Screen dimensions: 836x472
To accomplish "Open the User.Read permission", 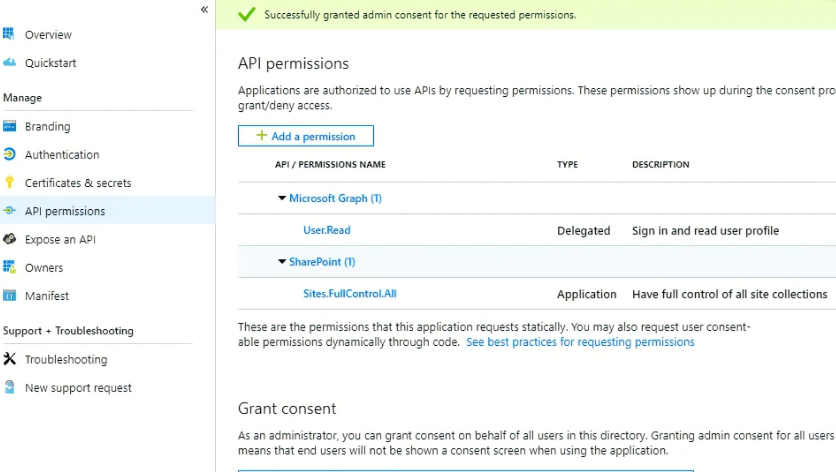I will 327,230.
